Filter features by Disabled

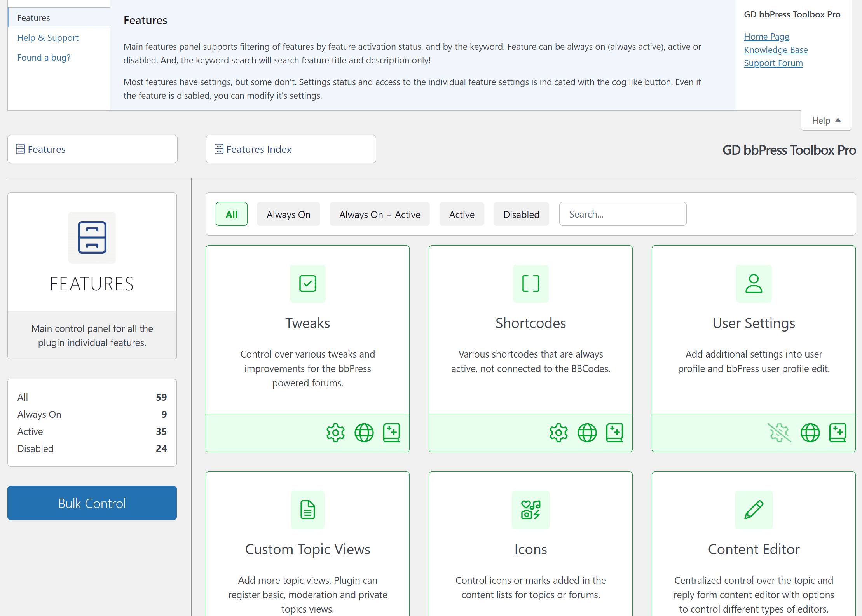(x=521, y=214)
